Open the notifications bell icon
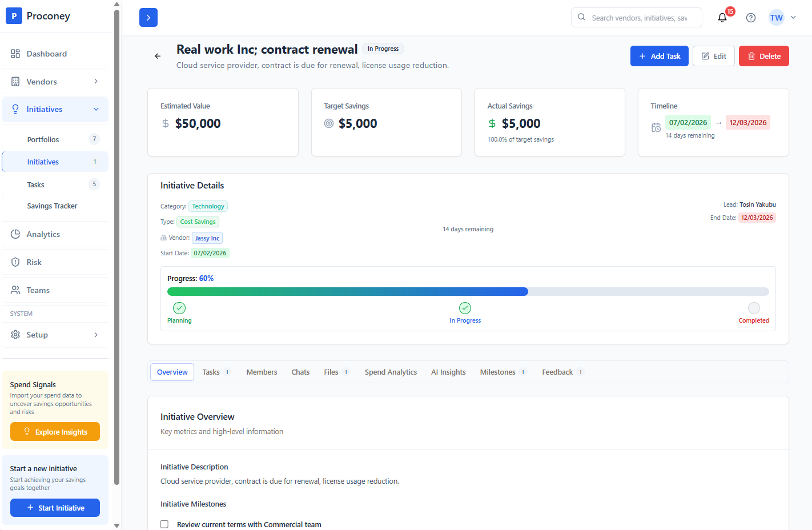 [x=722, y=18]
